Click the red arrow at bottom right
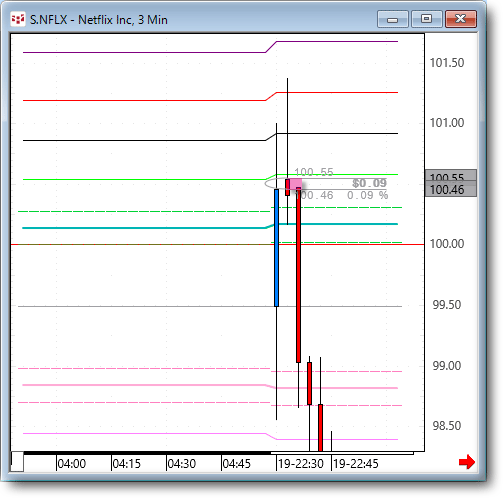 click(x=467, y=462)
